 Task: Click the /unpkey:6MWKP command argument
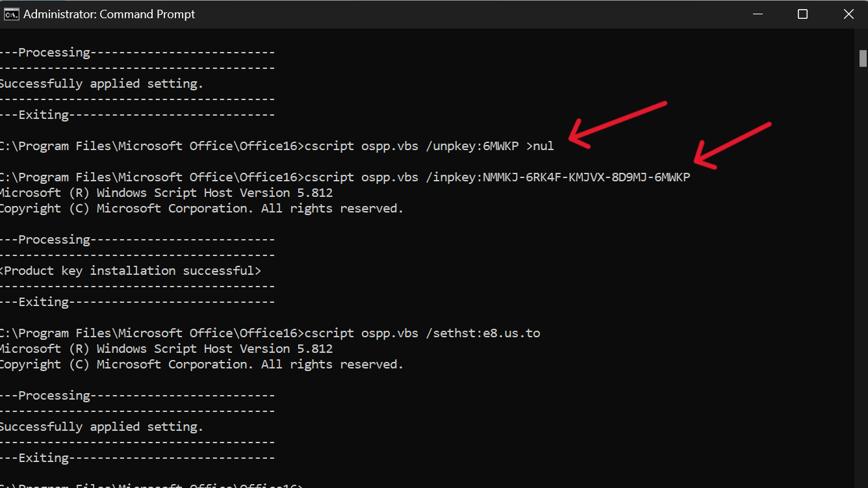pyautogui.click(x=472, y=146)
